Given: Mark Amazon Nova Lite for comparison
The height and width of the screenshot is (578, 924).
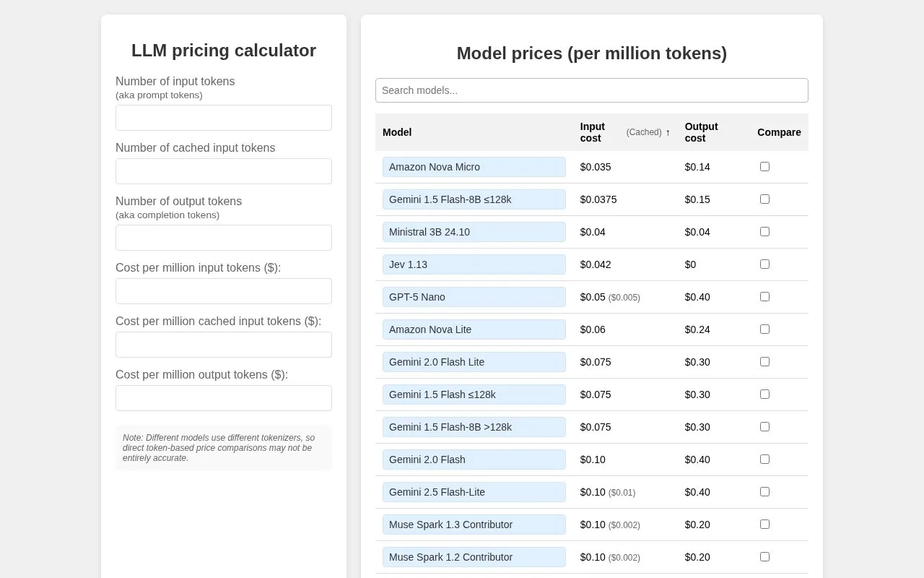Looking at the screenshot, I should (x=764, y=329).
